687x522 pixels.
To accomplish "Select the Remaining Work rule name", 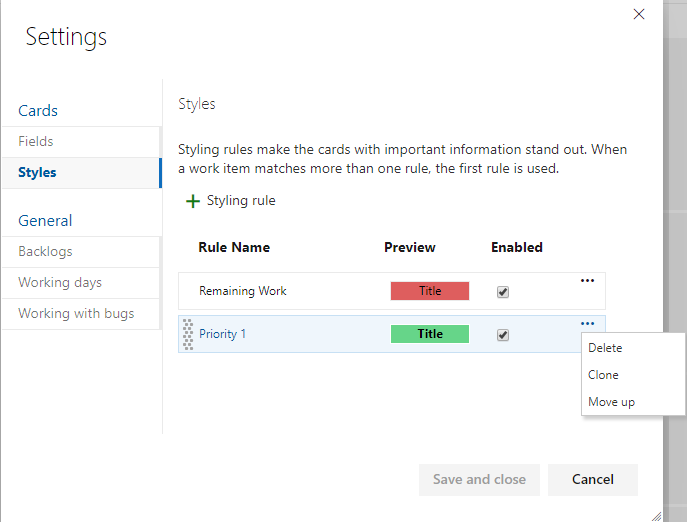I will pos(242,291).
